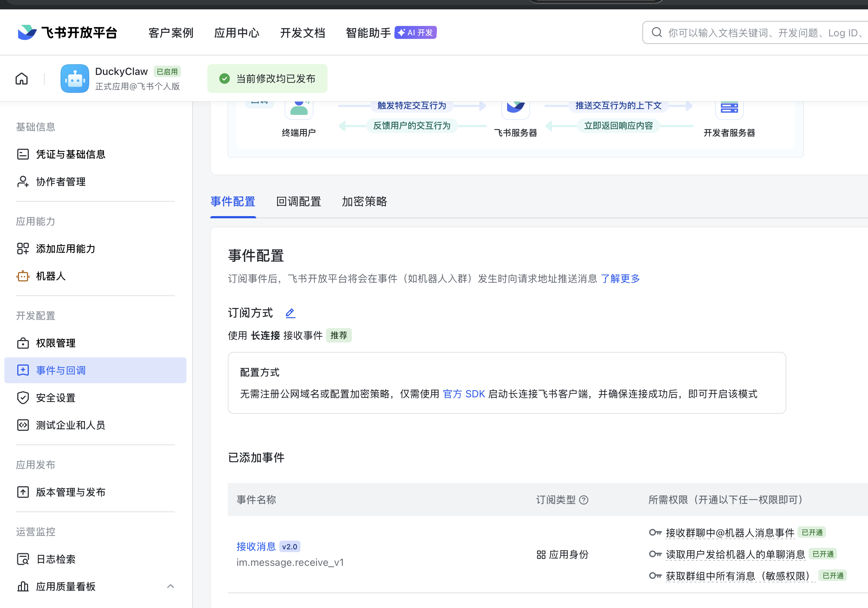Open 日志检索 in the sidebar
The height and width of the screenshot is (608, 868).
55,559
